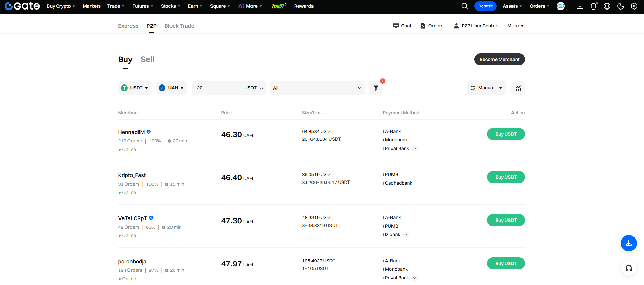Select the P2P tab
The height and width of the screenshot is (285, 644).
pyautogui.click(x=152, y=26)
